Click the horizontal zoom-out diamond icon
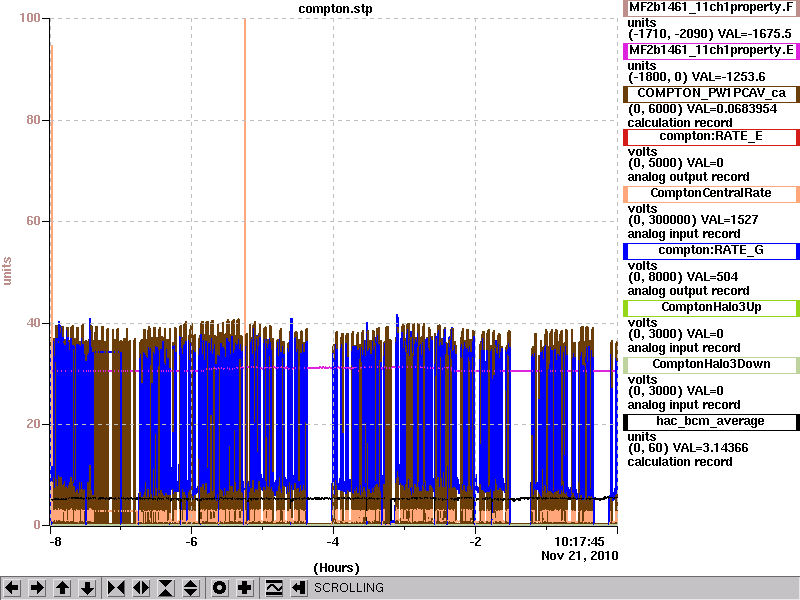Screen dimensions: 800x600 [x=141, y=588]
